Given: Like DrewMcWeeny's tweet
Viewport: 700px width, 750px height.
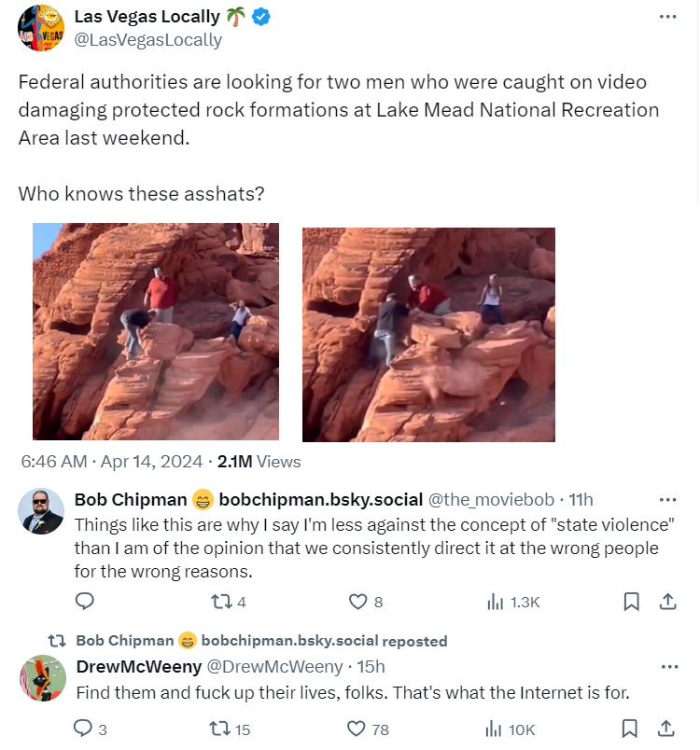Looking at the screenshot, I should 357,729.
